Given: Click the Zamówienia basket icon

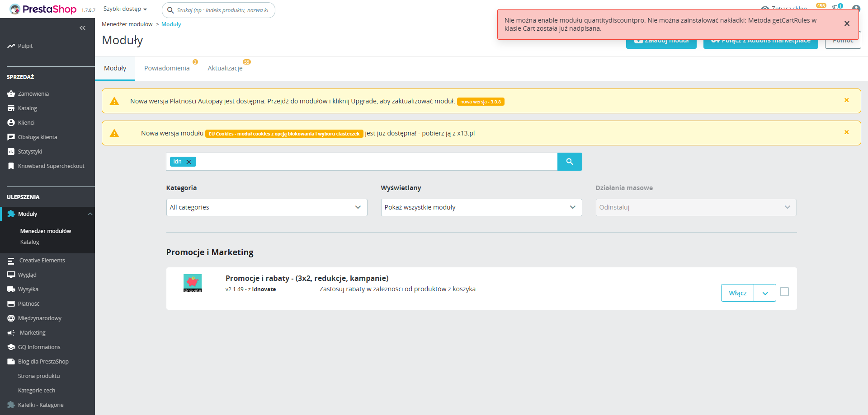Looking at the screenshot, I should coord(11,94).
